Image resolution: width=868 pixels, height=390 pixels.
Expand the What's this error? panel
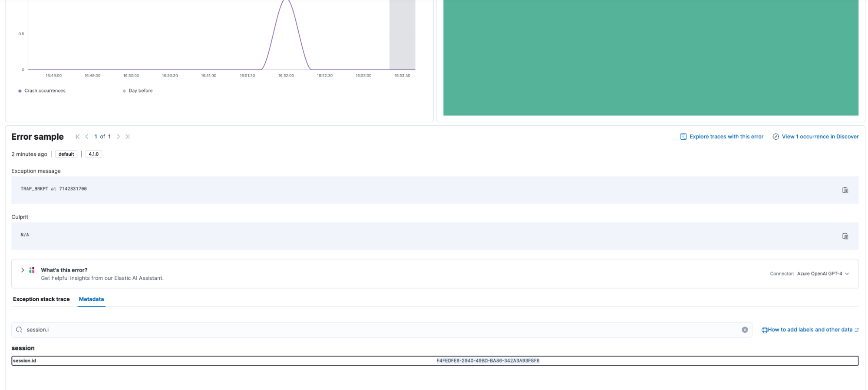pyautogui.click(x=23, y=270)
